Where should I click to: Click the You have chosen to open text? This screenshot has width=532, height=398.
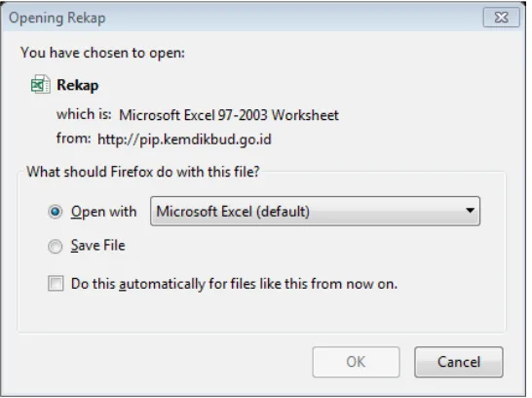(x=103, y=53)
